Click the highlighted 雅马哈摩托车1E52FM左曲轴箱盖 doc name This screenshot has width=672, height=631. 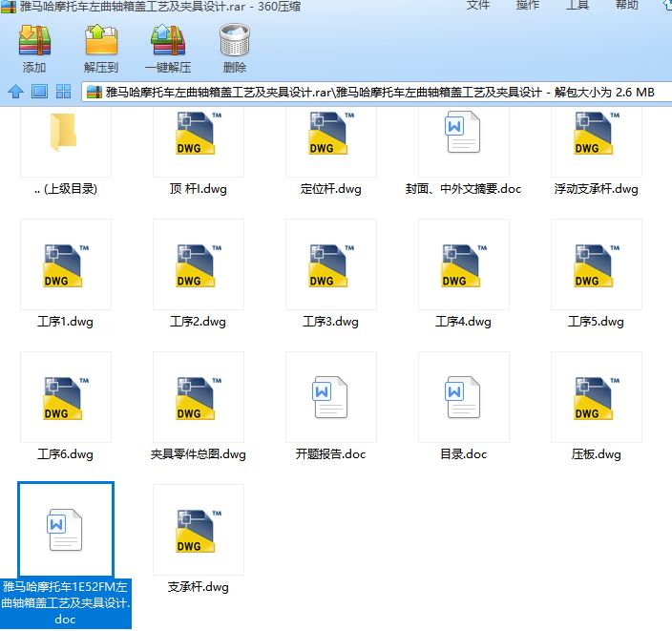pos(65,602)
